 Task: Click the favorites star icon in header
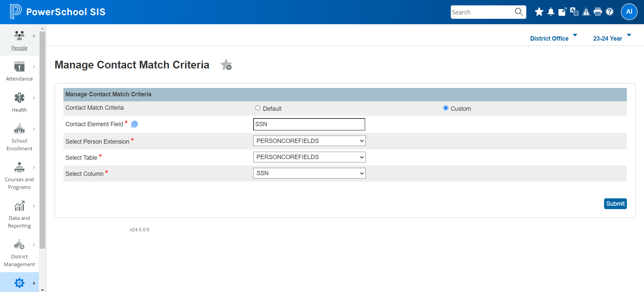(x=539, y=12)
